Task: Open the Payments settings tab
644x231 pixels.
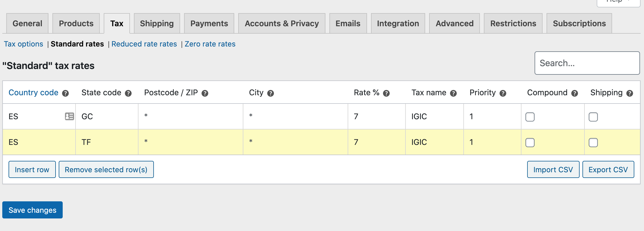Action: [x=209, y=23]
